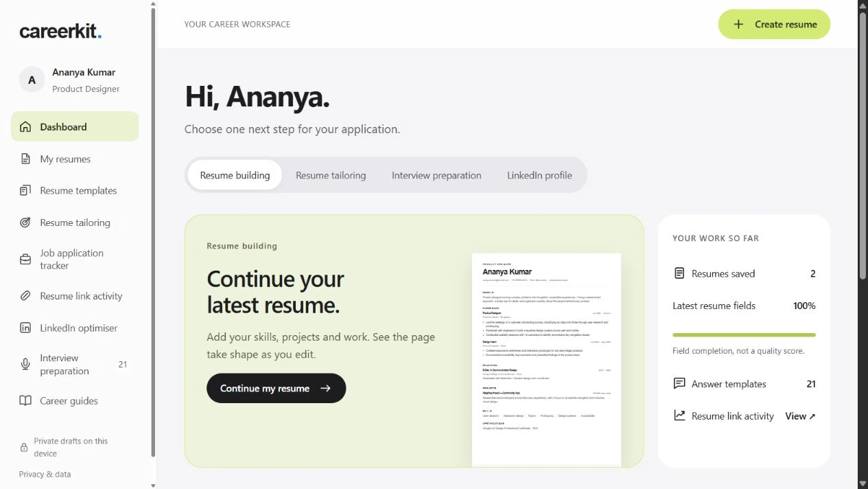Click the Create resume button
Image resolution: width=868 pixels, height=489 pixels.
(x=774, y=24)
